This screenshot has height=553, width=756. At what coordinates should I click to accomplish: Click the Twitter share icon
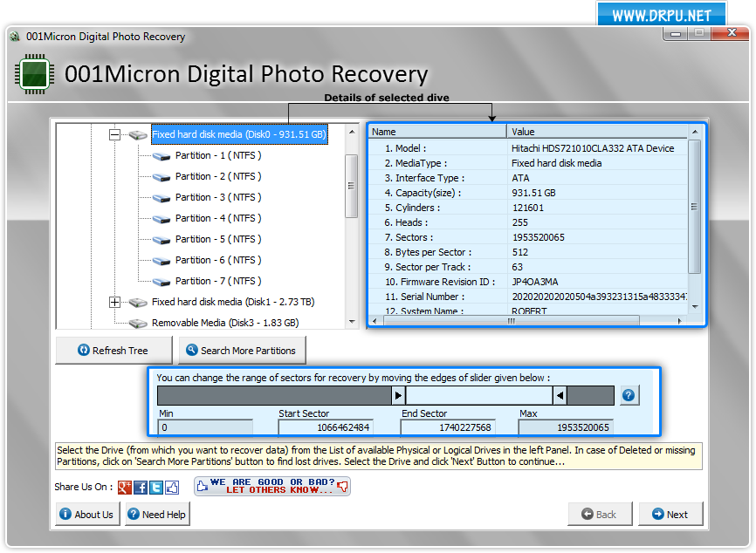coord(156,487)
